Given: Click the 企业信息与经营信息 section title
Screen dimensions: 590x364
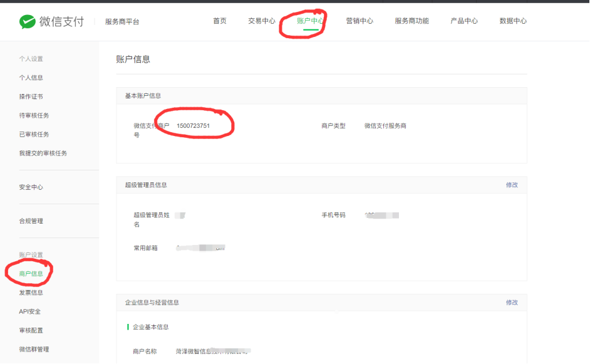Looking at the screenshot, I should click(x=152, y=302).
